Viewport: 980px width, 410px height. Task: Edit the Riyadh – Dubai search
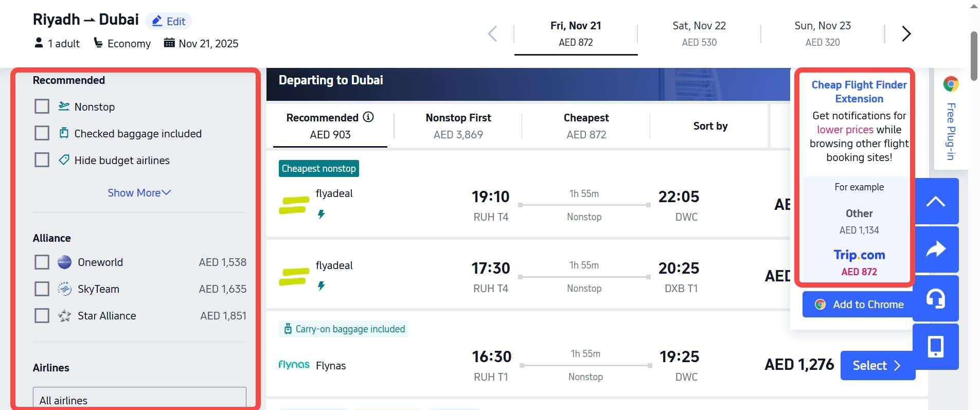169,22
